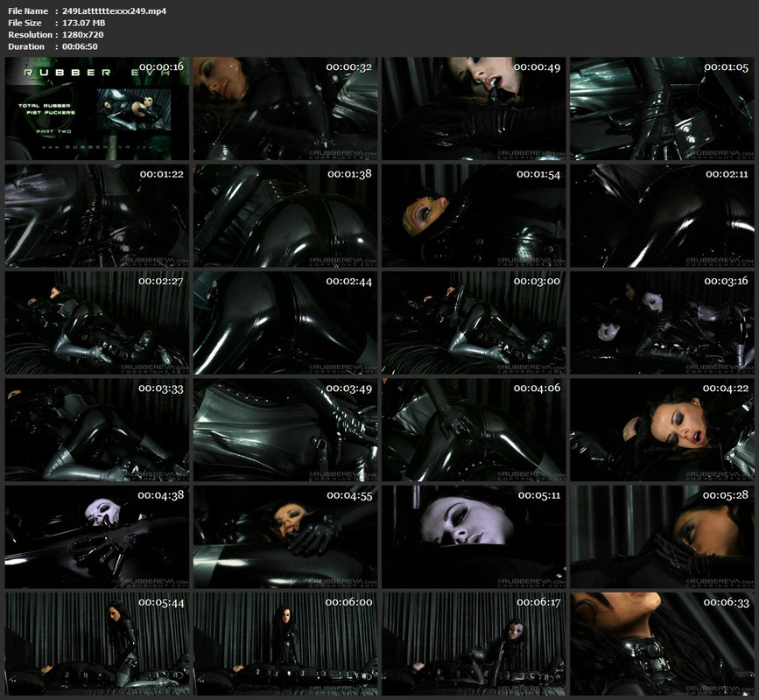
Task: Open the thumbnail labeled 00:03:49
Action: [x=285, y=430]
